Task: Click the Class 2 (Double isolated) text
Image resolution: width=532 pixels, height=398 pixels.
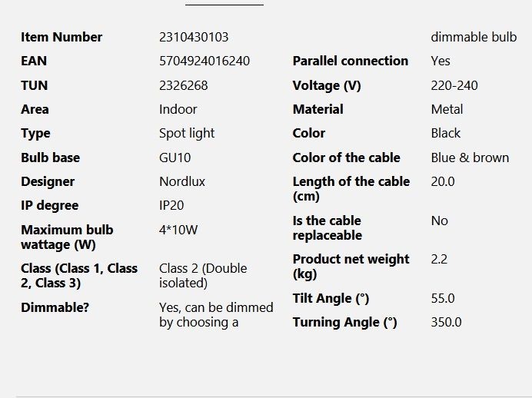Action: click(203, 275)
